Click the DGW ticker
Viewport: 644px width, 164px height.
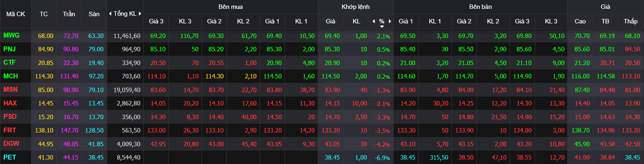(11, 144)
